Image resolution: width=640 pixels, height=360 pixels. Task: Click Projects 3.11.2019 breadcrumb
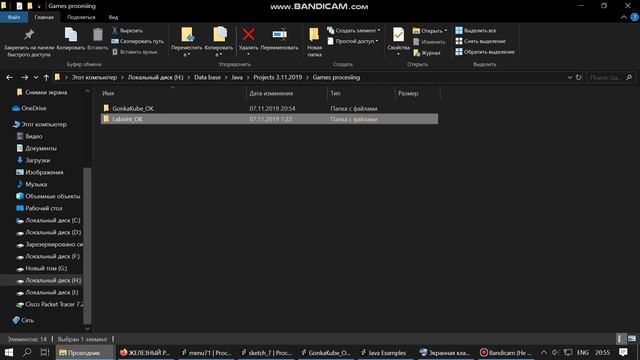pos(278,77)
